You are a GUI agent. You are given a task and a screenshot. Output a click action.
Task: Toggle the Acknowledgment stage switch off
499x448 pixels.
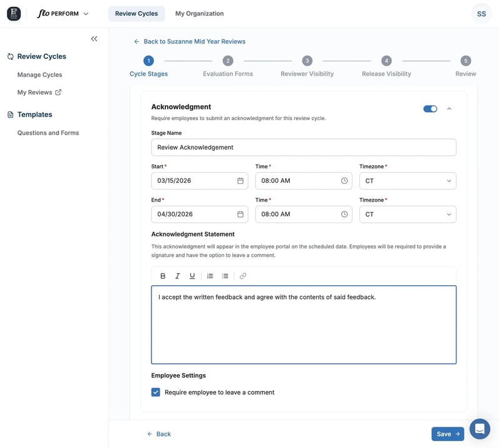(x=430, y=109)
